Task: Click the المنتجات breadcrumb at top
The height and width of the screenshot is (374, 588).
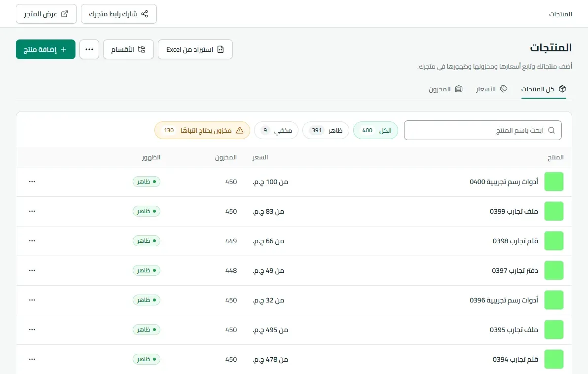Action: pos(561,14)
